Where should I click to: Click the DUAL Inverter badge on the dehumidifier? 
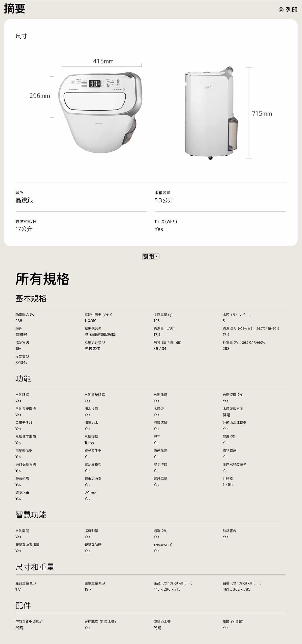tap(117, 89)
